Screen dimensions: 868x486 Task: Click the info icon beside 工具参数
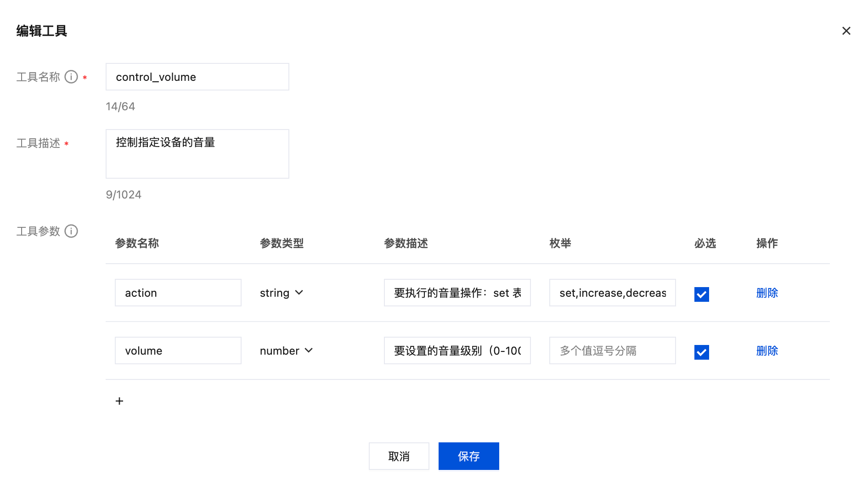(x=71, y=231)
